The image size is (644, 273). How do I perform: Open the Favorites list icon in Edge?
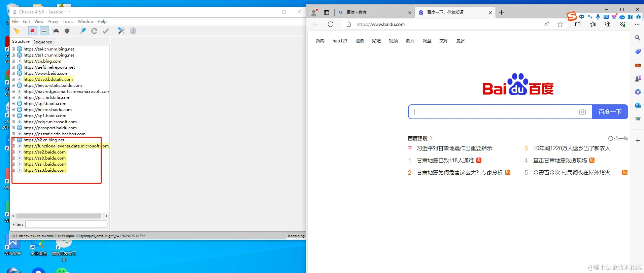pyautogui.click(x=593, y=24)
